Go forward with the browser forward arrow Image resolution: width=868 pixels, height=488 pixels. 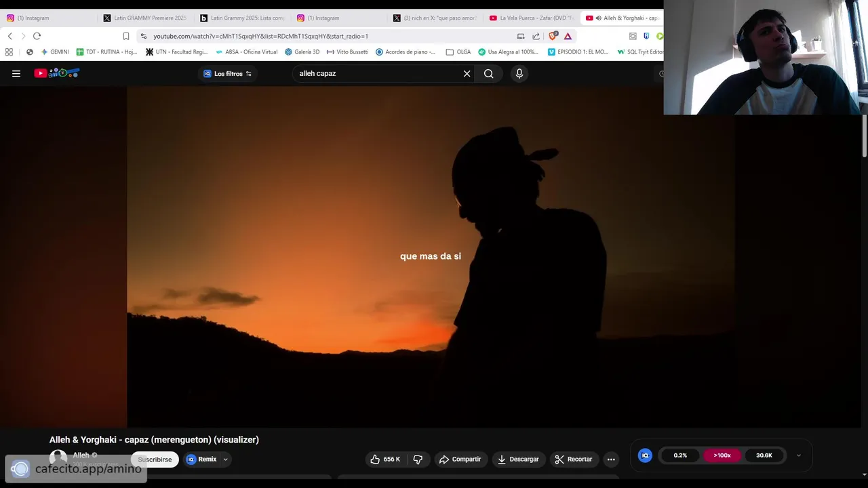click(x=23, y=36)
